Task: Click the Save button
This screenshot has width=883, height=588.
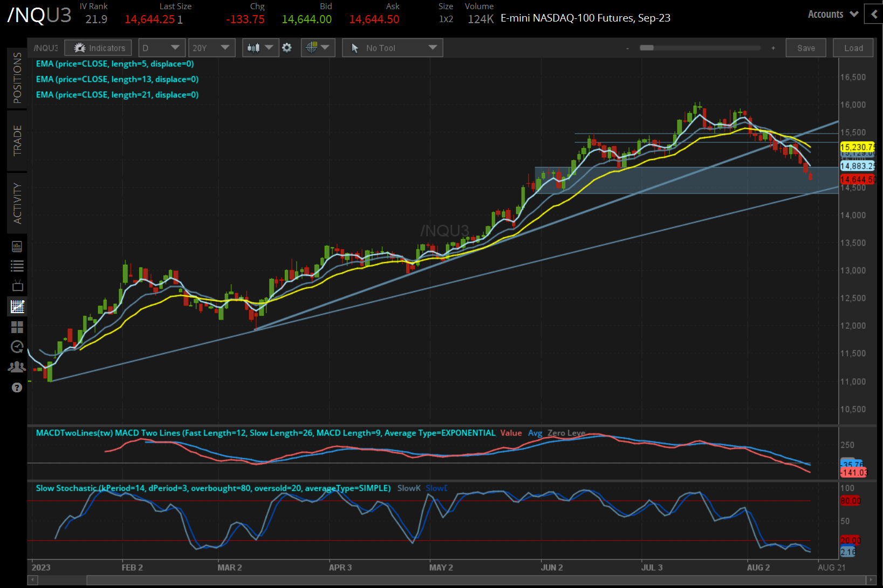Action: (x=805, y=47)
